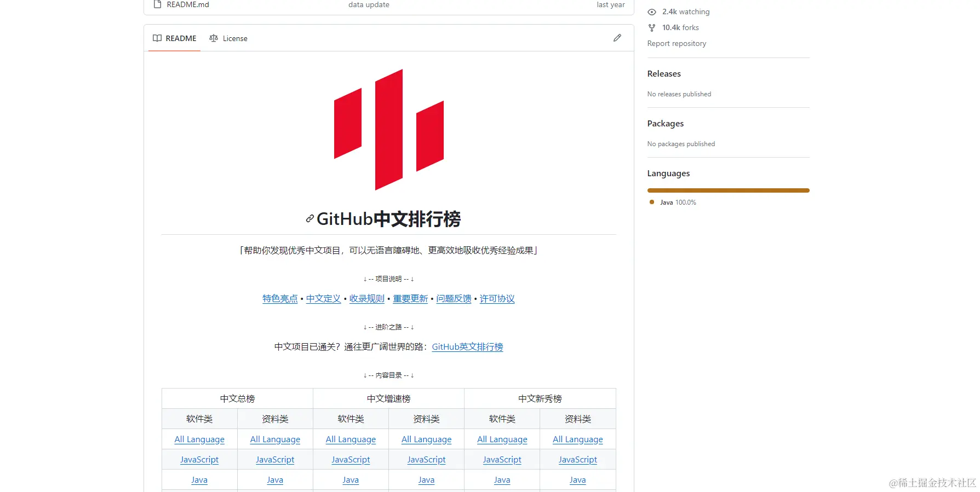The image size is (980, 492).
Task: Click Java 100.0% language entry
Action: pyautogui.click(x=673, y=202)
